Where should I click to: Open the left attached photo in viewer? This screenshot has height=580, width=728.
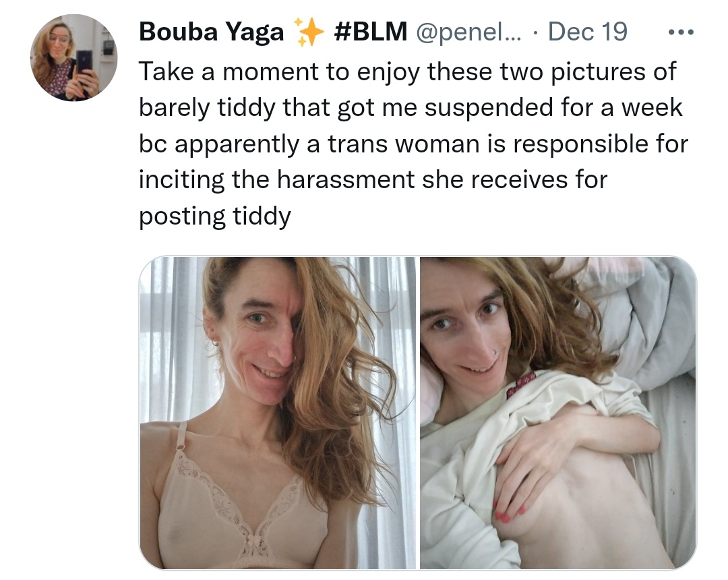pyautogui.click(x=278, y=412)
